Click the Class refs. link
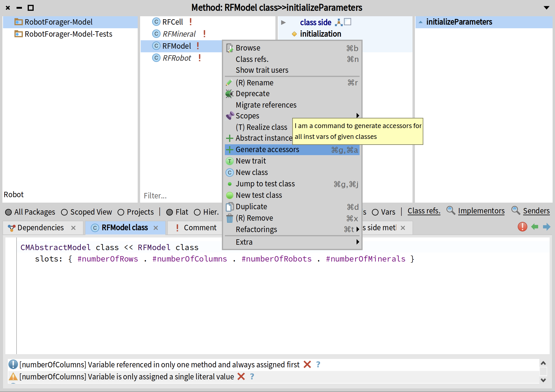The width and height of the screenshot is (555, 392). coord(424,211)
